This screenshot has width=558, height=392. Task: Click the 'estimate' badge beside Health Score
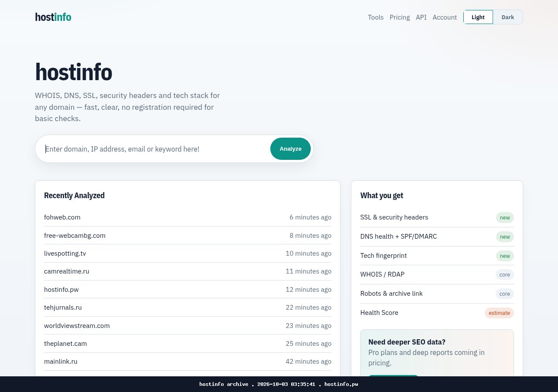[x=499, y=313]
